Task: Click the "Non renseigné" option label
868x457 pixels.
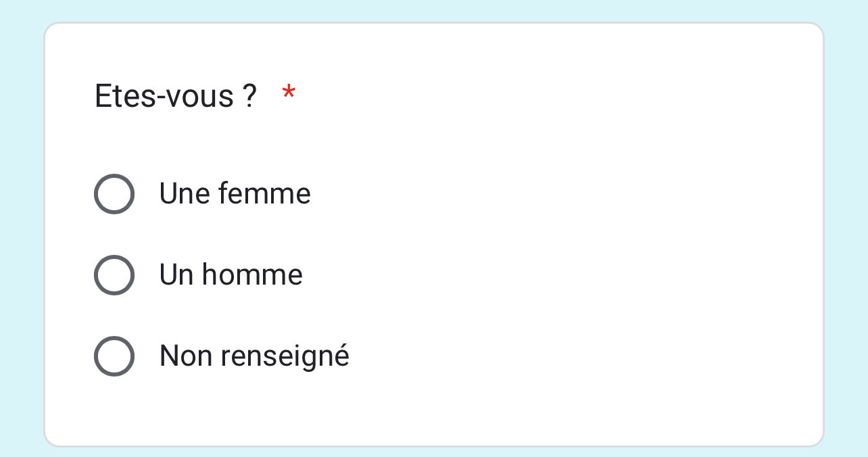Action: coord(254,356)
